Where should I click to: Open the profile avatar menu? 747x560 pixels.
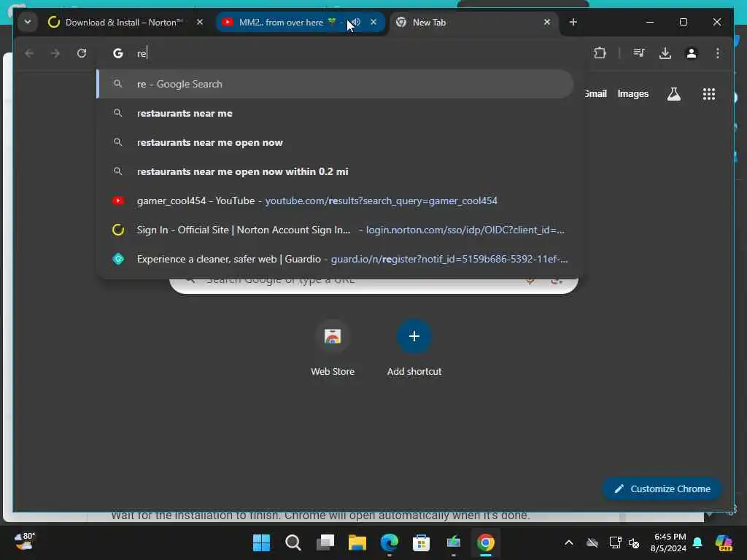(692, 52)
